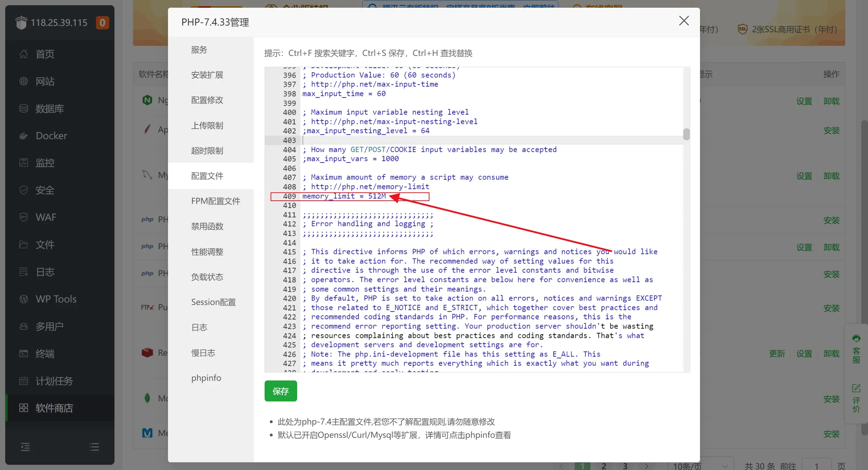Go to next page with right chevron
868x470 pixels.
(x=646, y=465)
